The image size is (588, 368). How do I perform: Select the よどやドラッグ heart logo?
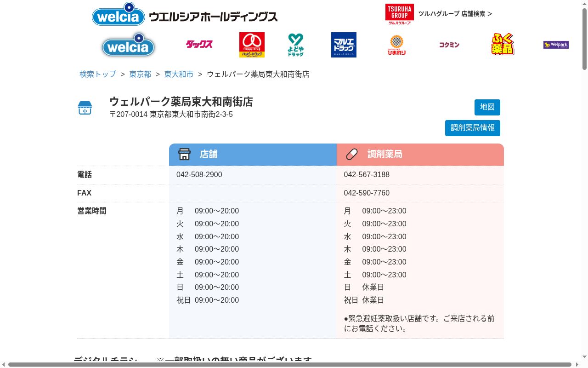296,45
